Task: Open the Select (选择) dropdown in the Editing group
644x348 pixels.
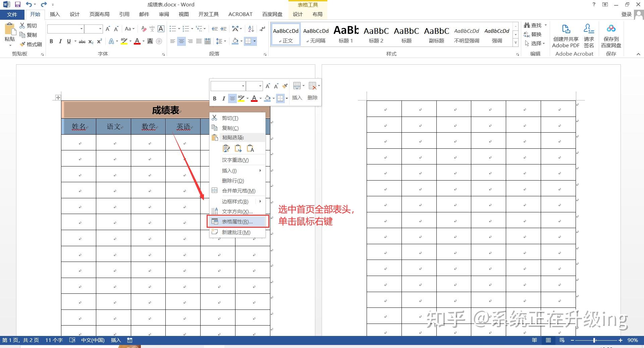Action: 535,43
